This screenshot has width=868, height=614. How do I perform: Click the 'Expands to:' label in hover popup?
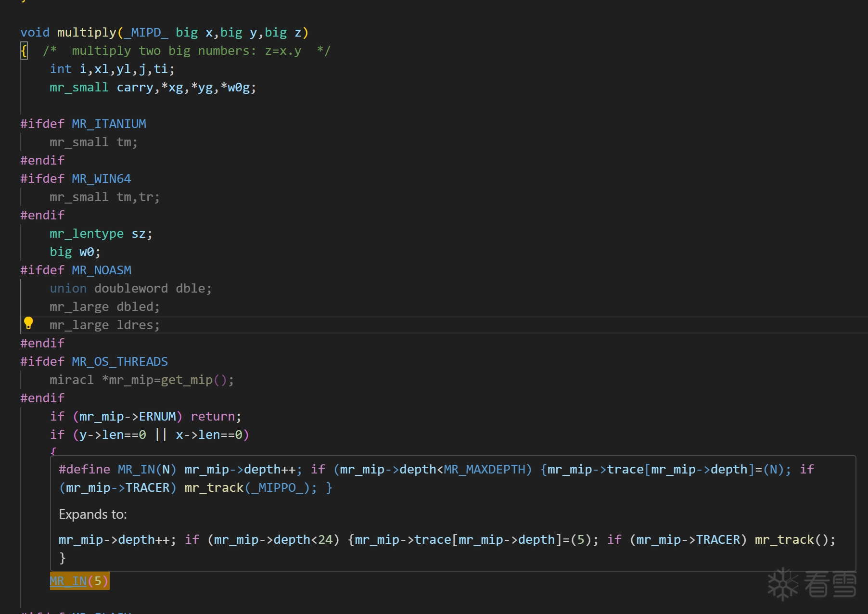click(x=93, y=514)
